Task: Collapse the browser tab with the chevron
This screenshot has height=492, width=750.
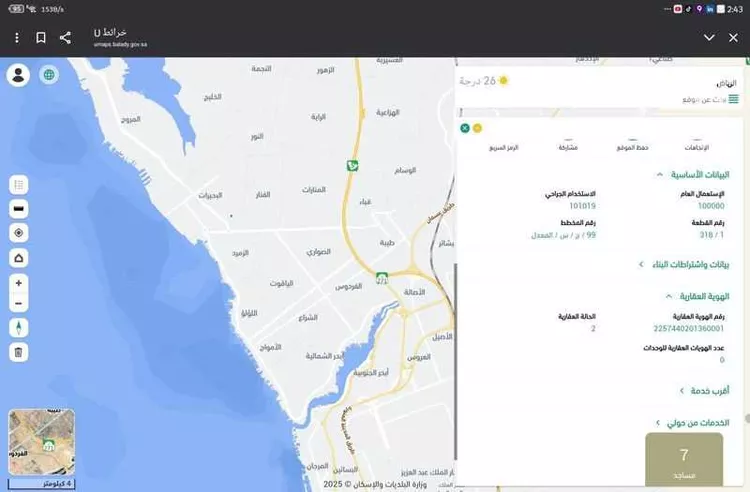Action: click(x=709, y=38)
